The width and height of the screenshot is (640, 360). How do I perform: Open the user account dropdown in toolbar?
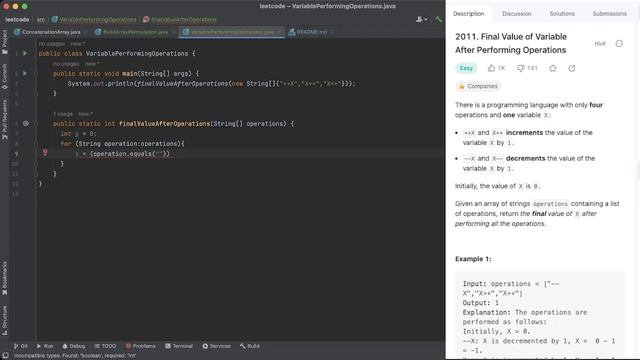[421, 19]
